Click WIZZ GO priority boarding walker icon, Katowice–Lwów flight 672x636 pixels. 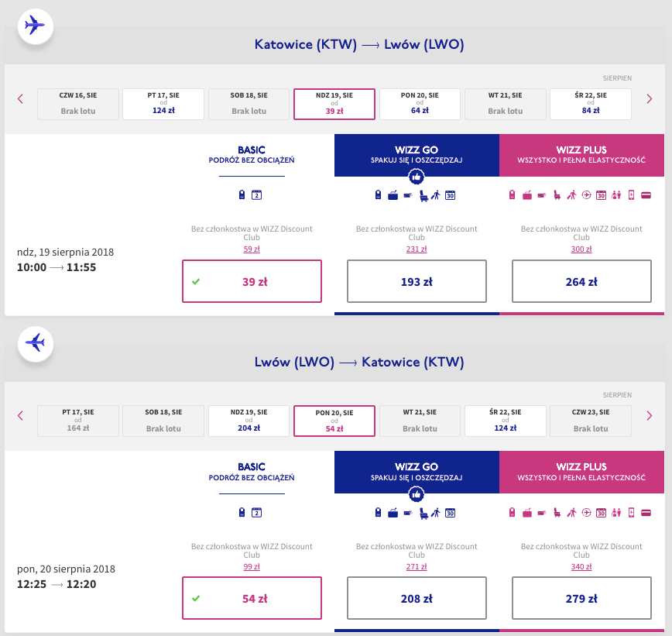436,195
